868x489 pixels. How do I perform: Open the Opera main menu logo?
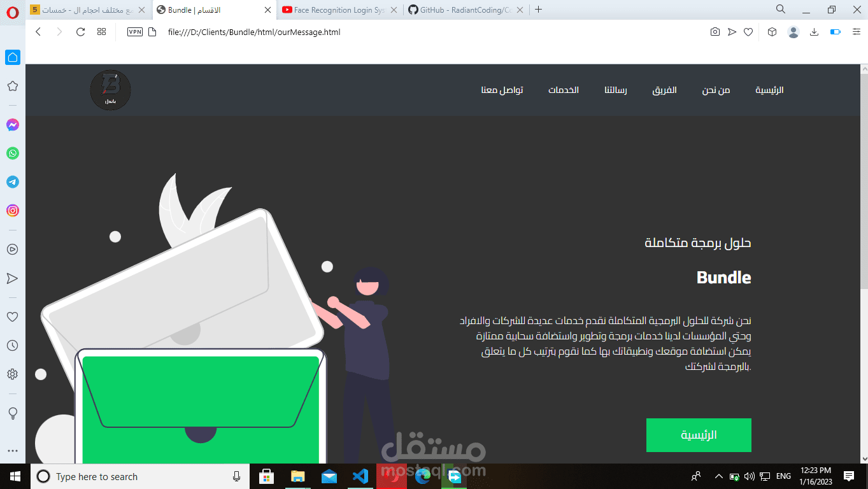[x=12, y=13]
